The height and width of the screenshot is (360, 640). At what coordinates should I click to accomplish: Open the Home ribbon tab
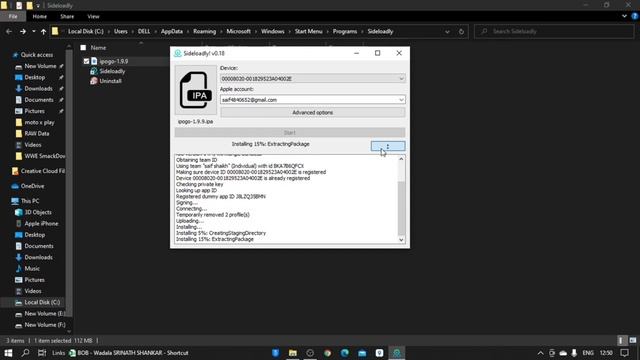(x=40, y=16)
